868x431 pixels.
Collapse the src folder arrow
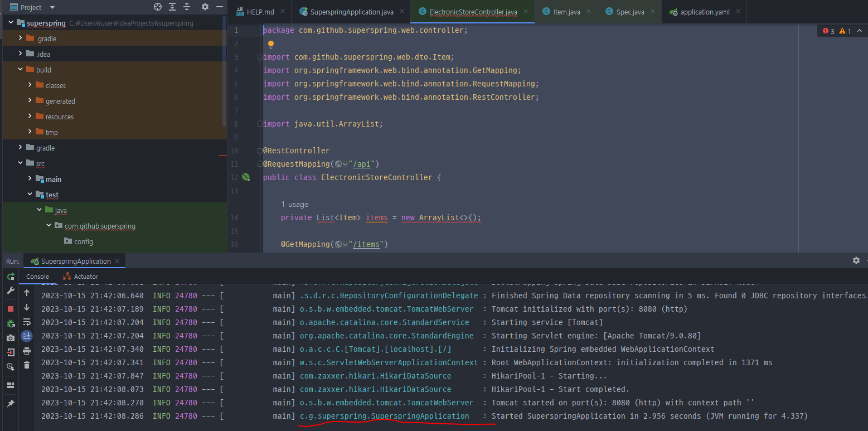(x=21, y=163)
